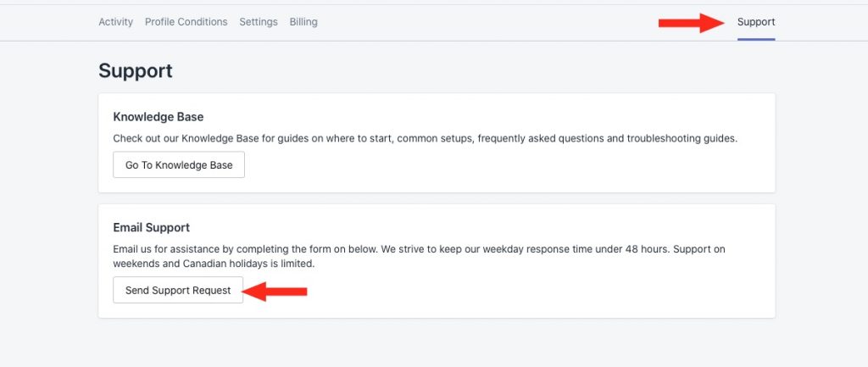This screenshot has height=367, width=868.
Task: Click the red arrow beside Send Support Request
Action: click(275, 292)
